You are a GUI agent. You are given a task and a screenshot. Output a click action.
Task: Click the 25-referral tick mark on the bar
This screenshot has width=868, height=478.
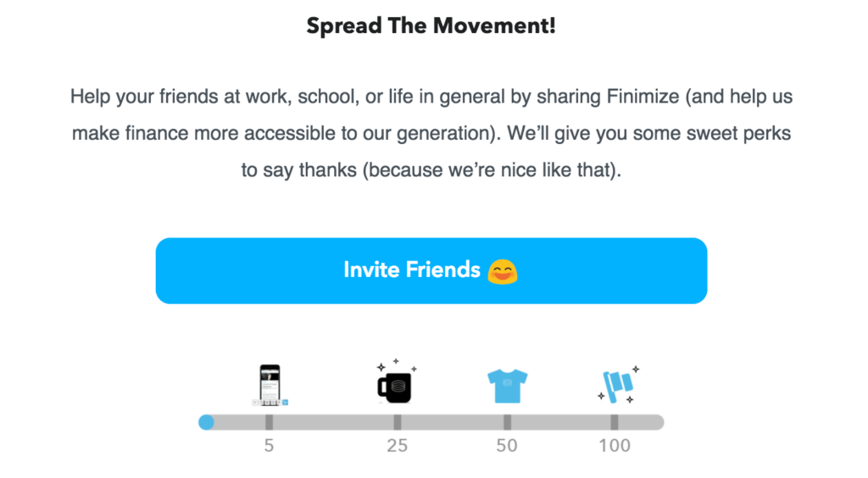[x=397, y=422]
